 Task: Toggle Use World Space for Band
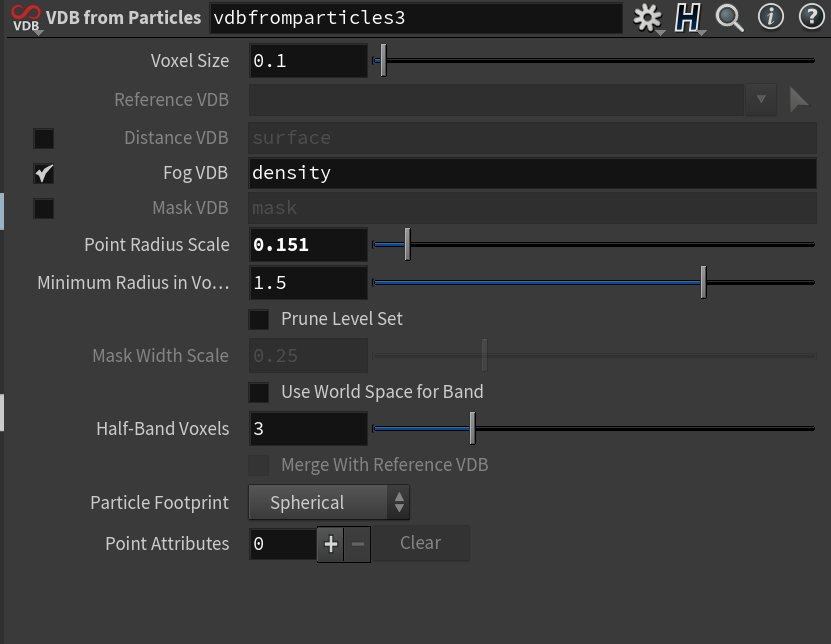(259, 393)
